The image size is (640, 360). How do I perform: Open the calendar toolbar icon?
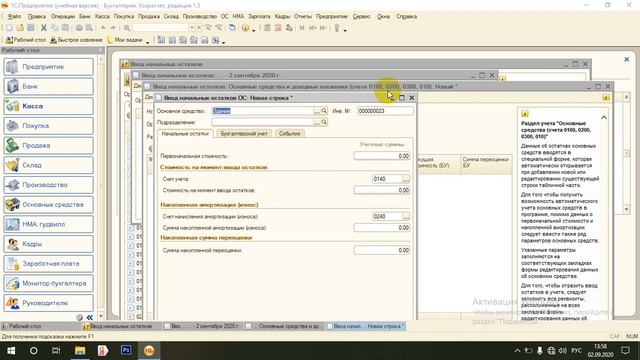click(x=278, y=28)
